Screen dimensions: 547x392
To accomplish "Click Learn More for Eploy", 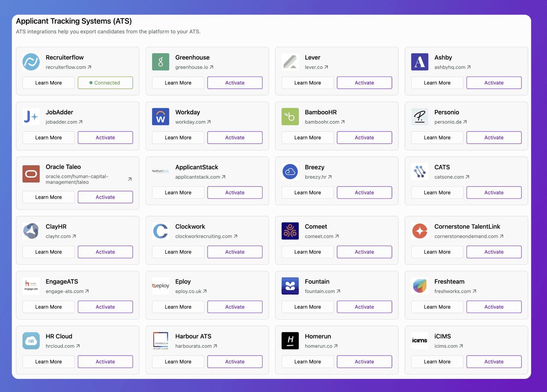I will click(178, 307).
